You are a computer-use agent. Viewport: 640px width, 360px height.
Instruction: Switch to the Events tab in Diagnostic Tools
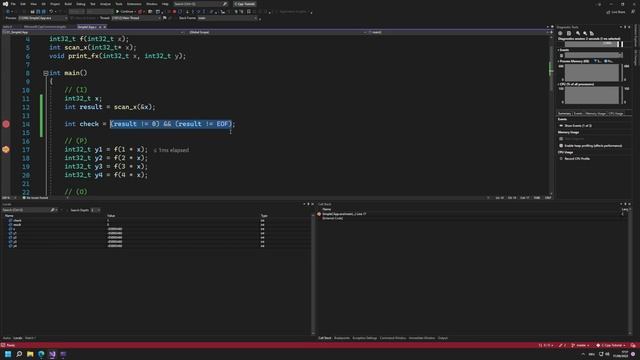tap(578, 113)
